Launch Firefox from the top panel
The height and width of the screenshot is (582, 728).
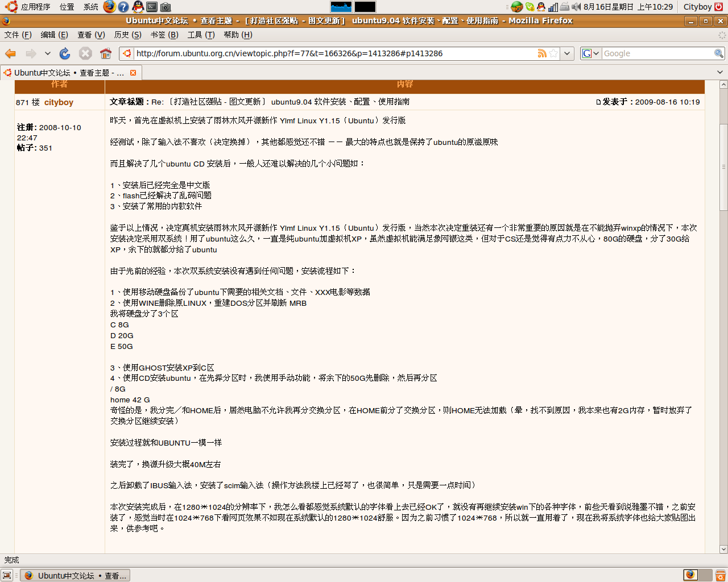point(110,7)
